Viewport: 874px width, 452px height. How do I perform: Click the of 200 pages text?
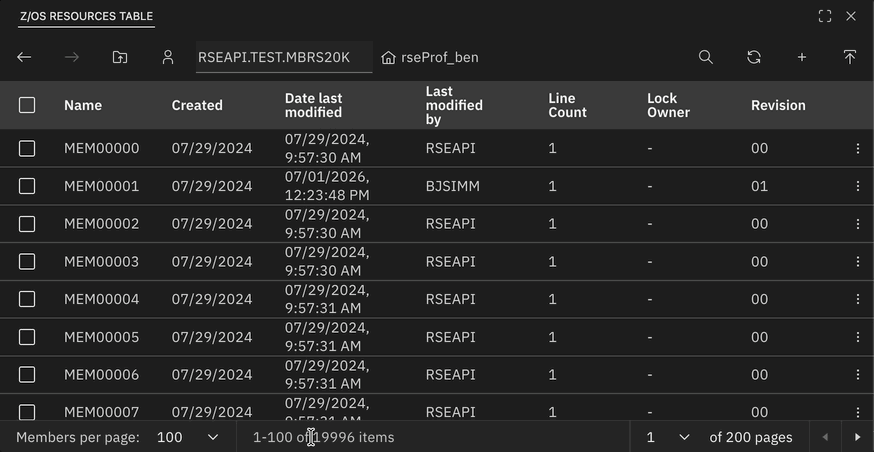751,438
